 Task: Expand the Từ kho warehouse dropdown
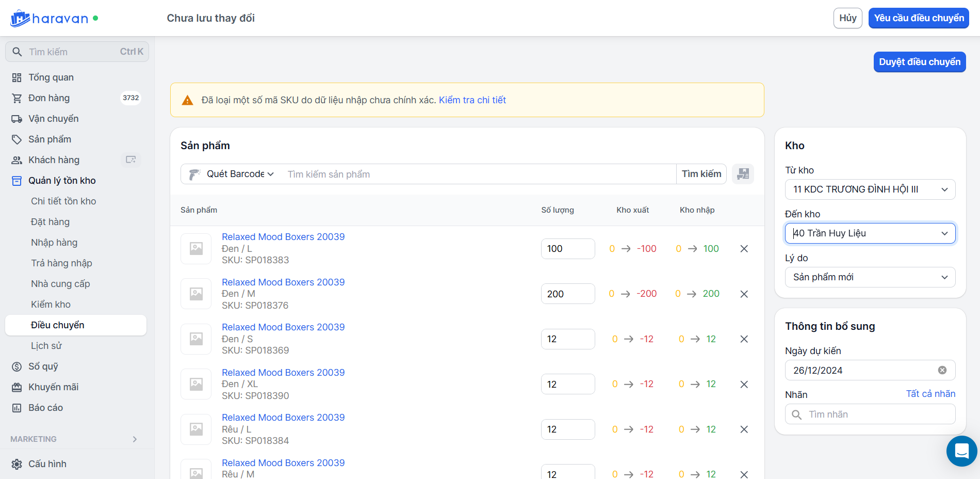pos(870,189)
